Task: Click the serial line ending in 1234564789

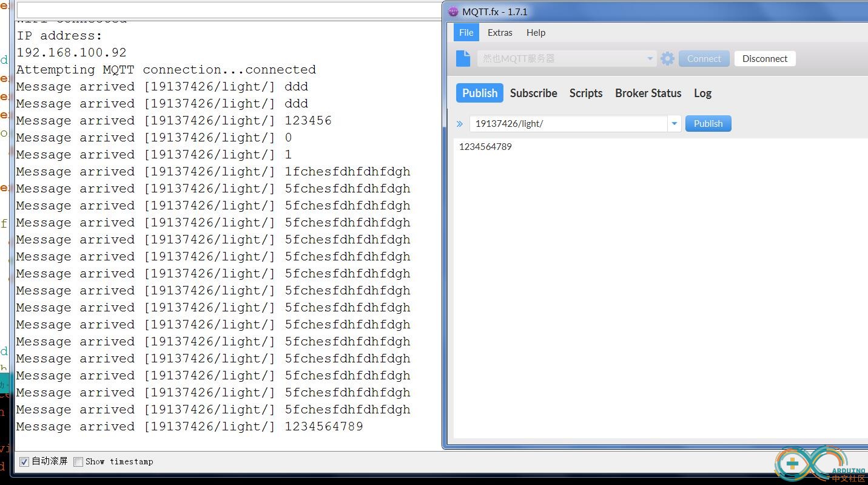Action: click(190, 427)
